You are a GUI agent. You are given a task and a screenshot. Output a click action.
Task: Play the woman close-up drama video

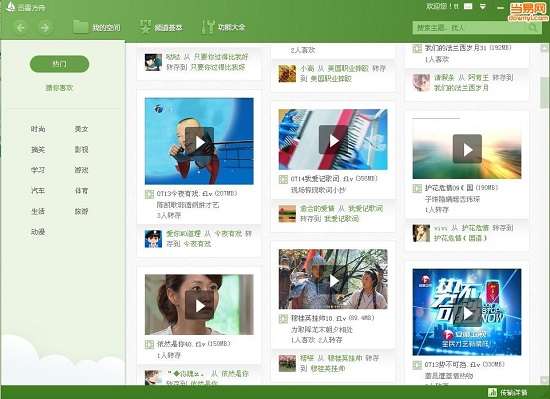click(x=199, y=305)
